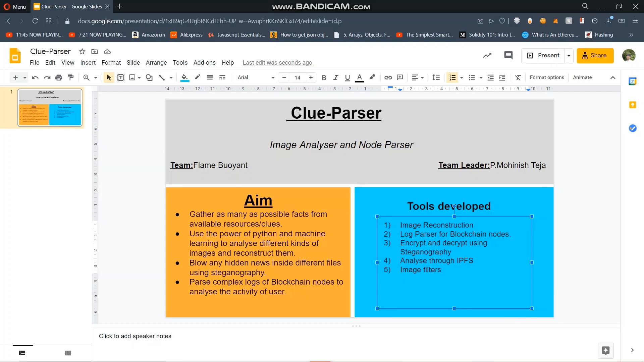The height and width of the screenshot is (362, 644).
Task: Click the increase indent icon
Action: (502, 77)
